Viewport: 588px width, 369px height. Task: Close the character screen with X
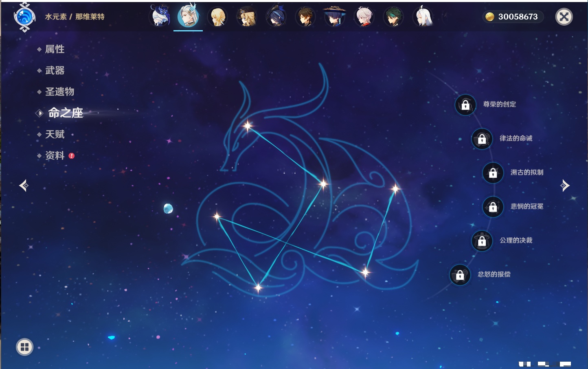(564, 17)
